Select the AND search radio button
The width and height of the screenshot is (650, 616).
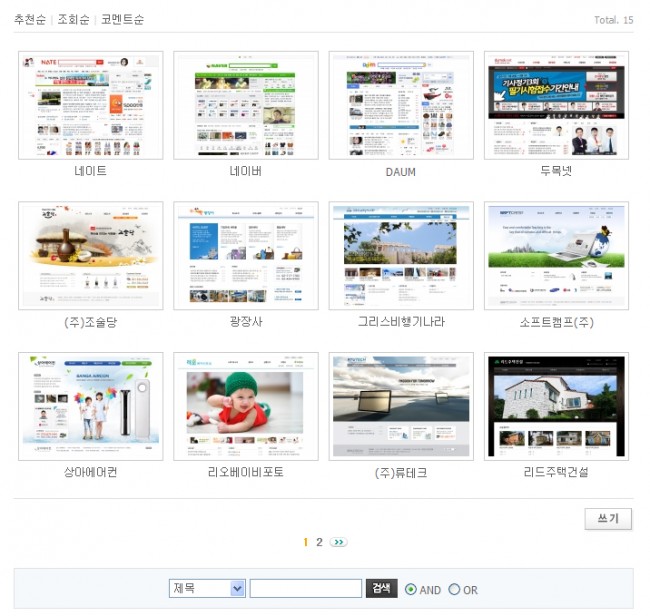click(411, 590)
